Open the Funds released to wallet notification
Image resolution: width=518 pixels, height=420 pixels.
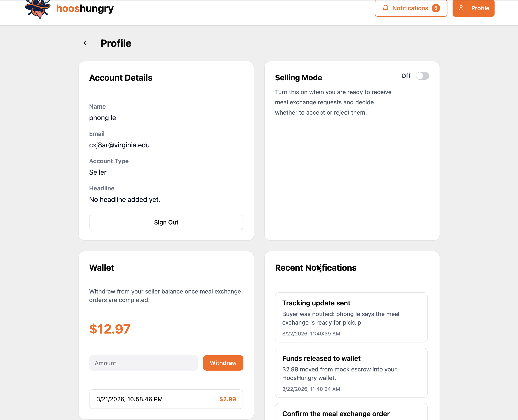click(351, 373)
